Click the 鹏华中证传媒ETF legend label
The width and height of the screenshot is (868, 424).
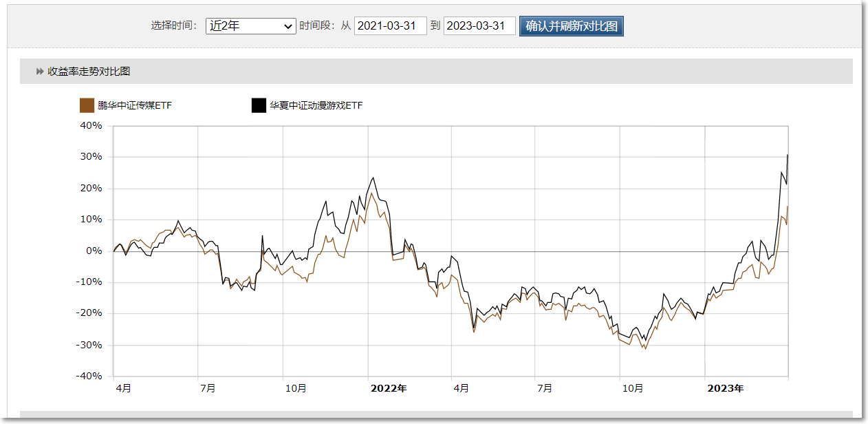click(134, 105)
